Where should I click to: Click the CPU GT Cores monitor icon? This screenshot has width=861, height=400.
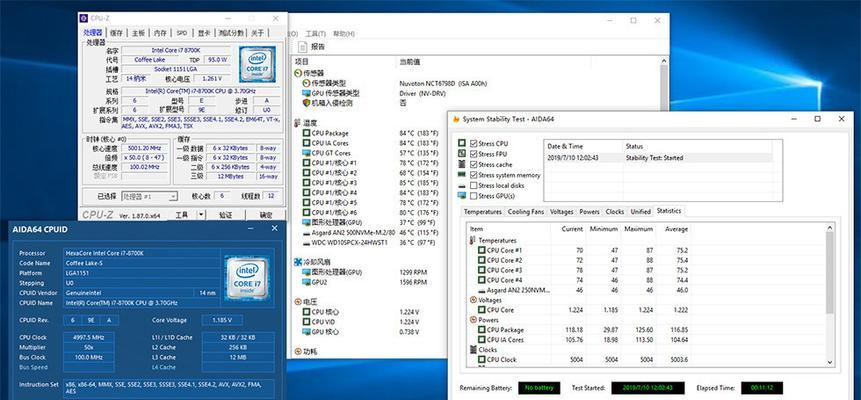[306, 153]
